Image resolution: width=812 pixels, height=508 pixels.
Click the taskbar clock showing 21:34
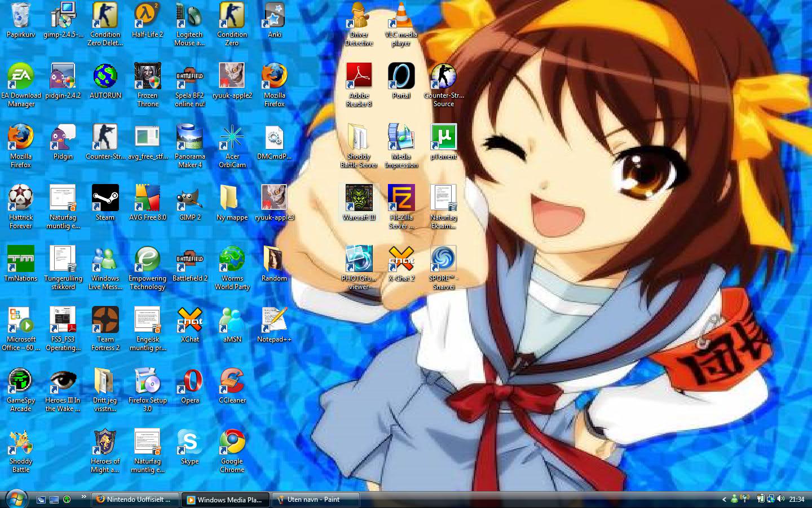pyautogui.click(x=797, y=500)
